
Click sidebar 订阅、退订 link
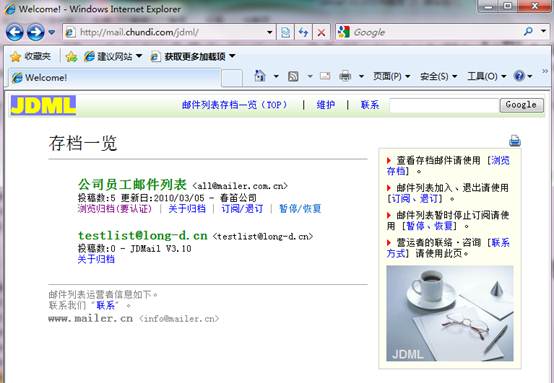click(x=415, y=198)
